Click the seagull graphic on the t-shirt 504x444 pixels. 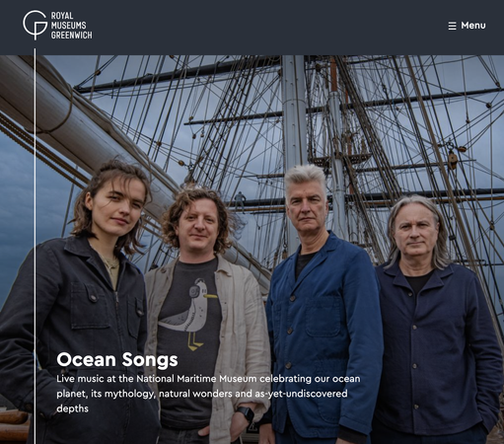point(188,314)
